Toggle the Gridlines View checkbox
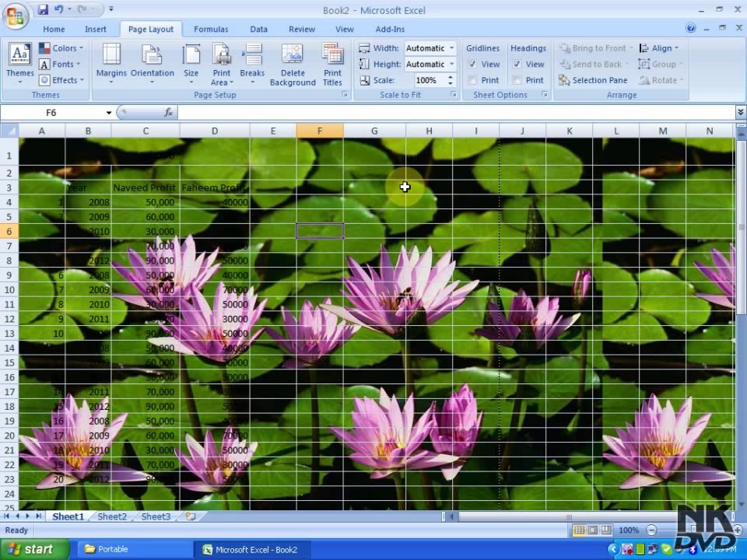 472,64
